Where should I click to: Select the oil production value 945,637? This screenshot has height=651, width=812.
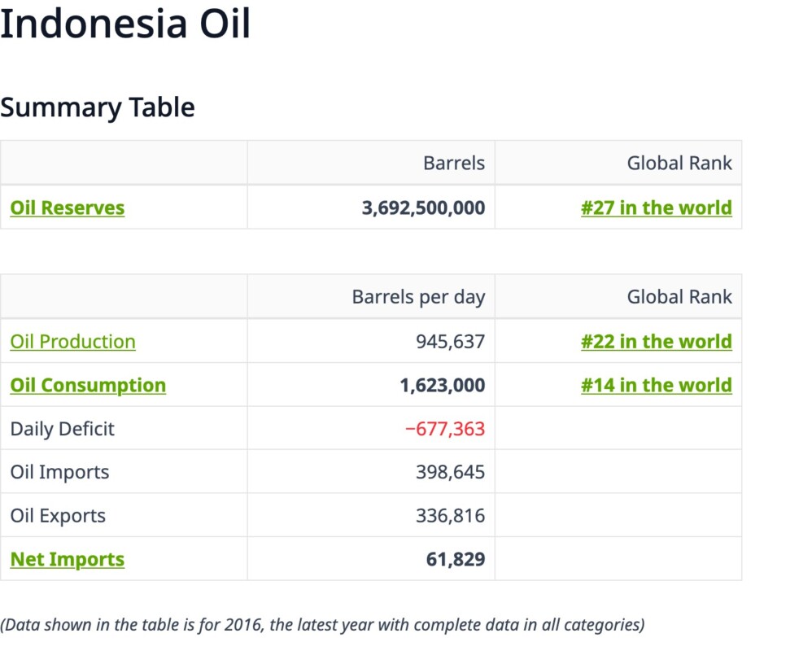point(450,341)
